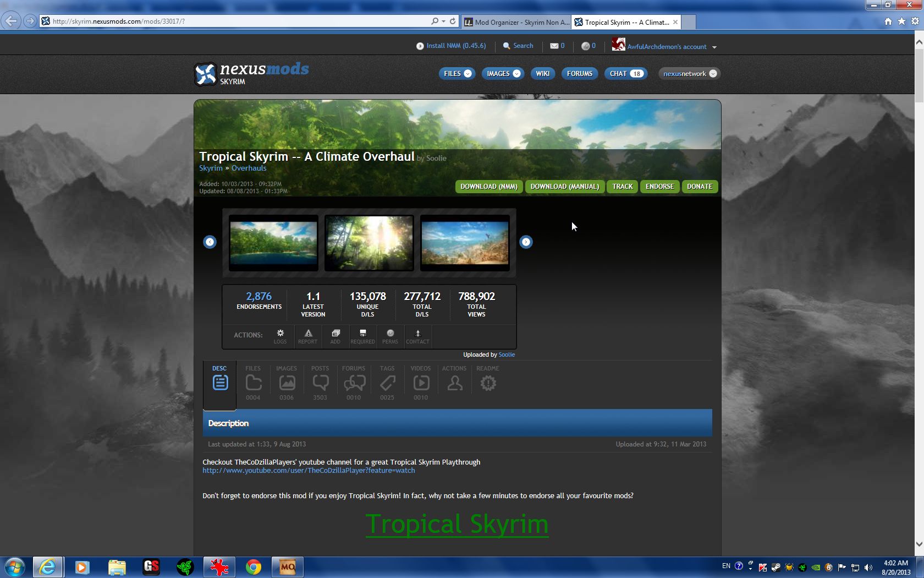Open the TheCoDzillaPlayer YouTube link

[309, 471]
